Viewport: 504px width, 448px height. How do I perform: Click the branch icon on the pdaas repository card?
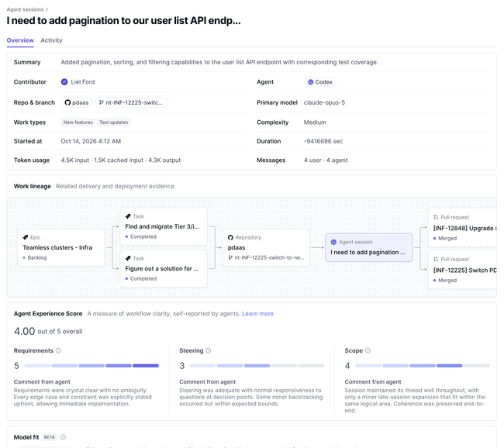pyautogui.click(x=230, y=257)
